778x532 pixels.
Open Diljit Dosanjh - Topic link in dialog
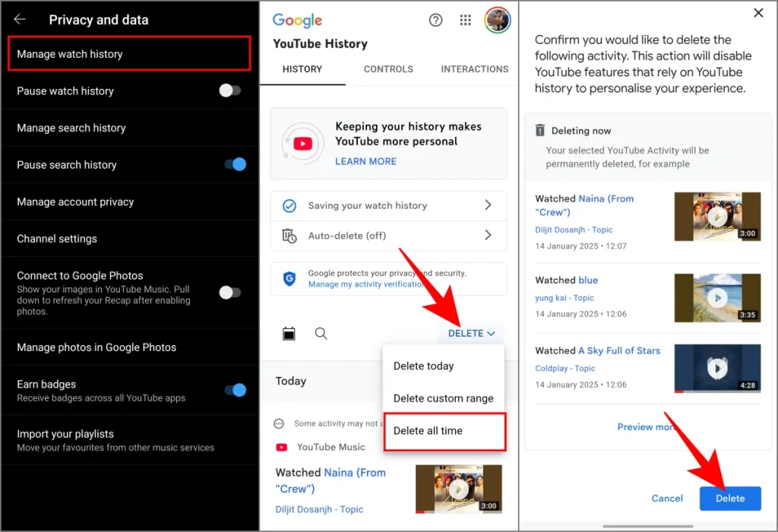(574, 230)
